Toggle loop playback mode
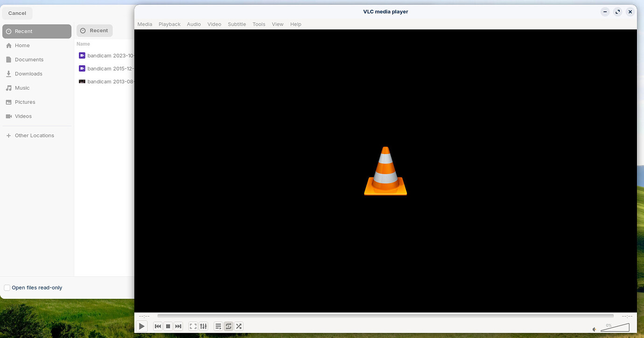The image size is (644, 338). click(228, 326)
